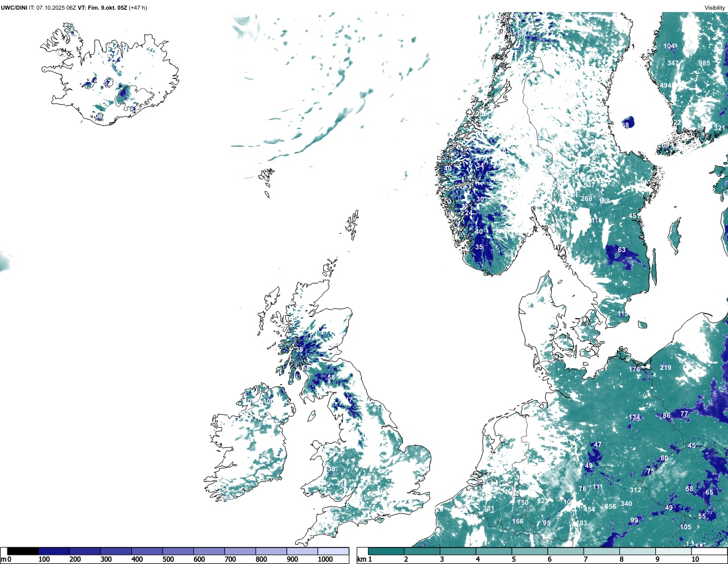
Task: Click the '219' value on the Baltic coast
Action: click(665, 368)
